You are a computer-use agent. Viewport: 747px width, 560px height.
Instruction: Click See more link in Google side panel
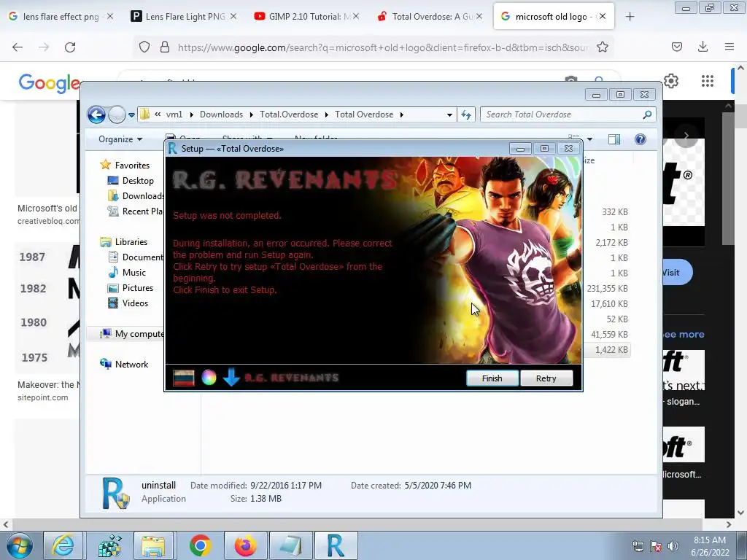click(683, 334)
